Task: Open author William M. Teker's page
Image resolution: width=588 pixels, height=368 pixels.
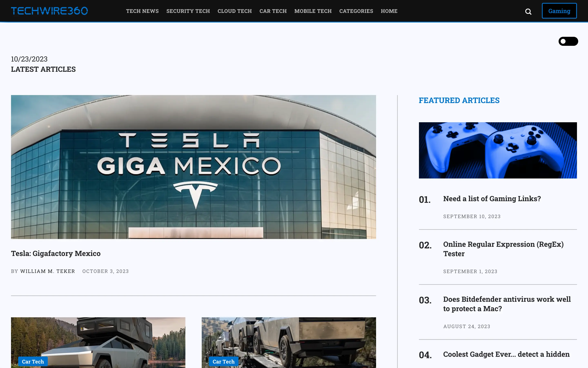Action: tap(47, 271)
